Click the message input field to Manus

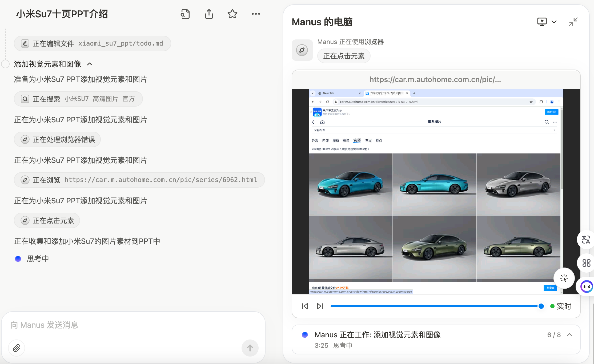pos(133,325)
